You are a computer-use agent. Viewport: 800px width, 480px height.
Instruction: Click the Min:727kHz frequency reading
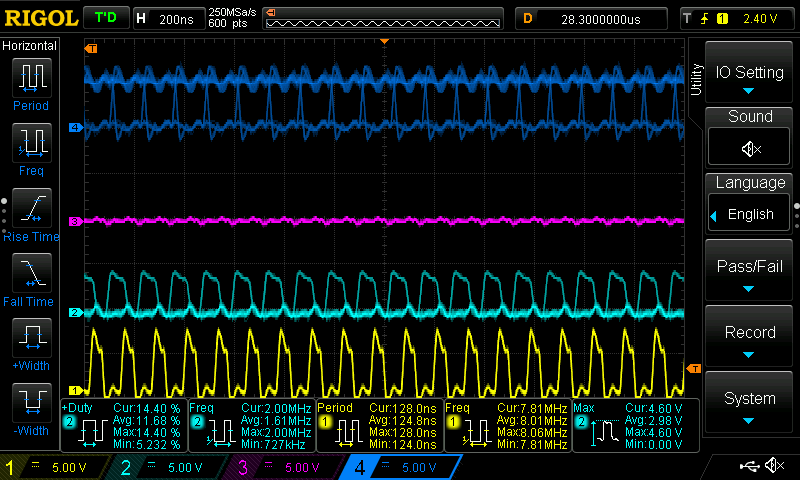273,444
